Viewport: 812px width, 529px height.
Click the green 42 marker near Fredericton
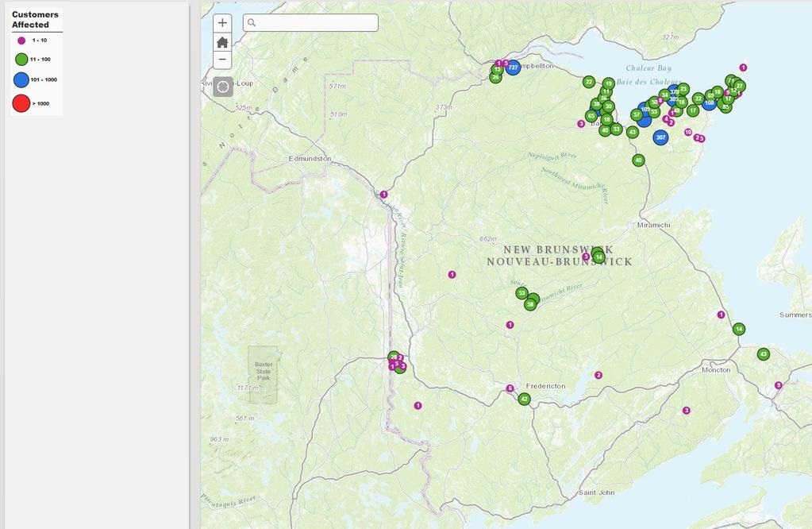[x=524, y=399]
